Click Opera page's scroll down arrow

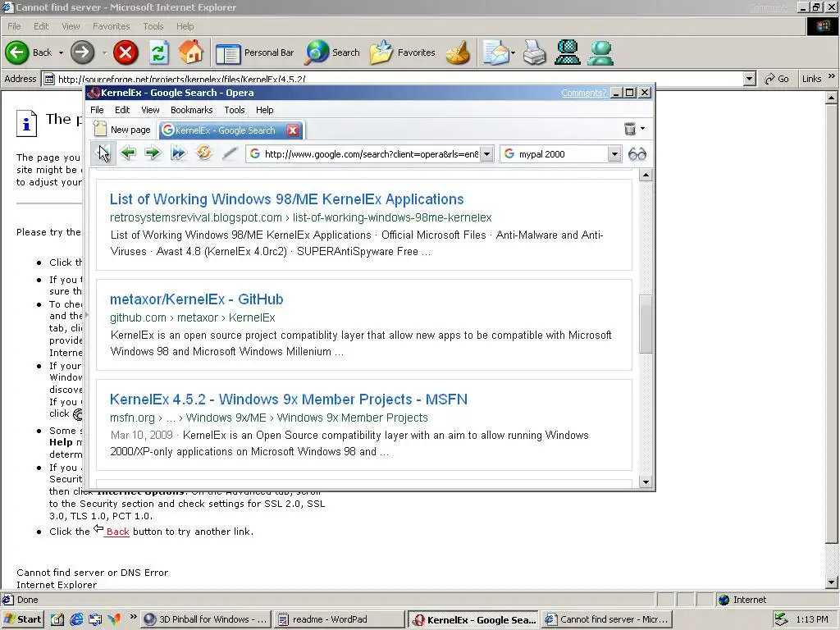tap(646, 482)
